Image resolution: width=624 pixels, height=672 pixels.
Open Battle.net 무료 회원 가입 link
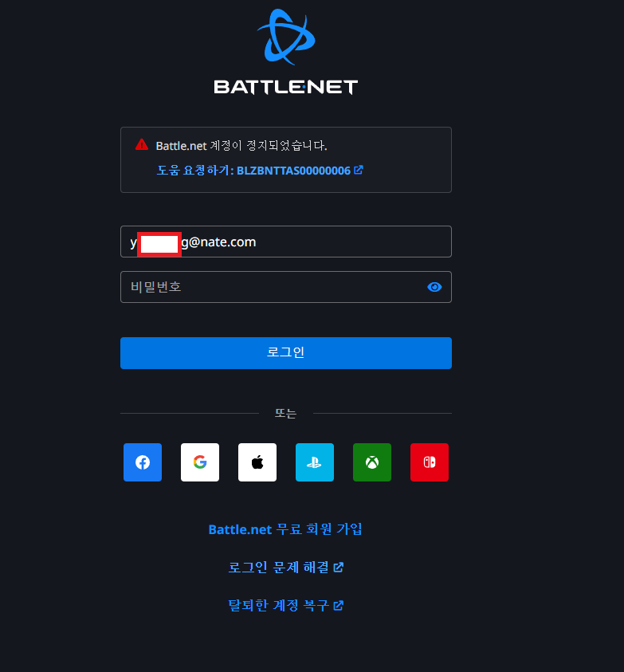pyautogui.click(x=285, y=529)
